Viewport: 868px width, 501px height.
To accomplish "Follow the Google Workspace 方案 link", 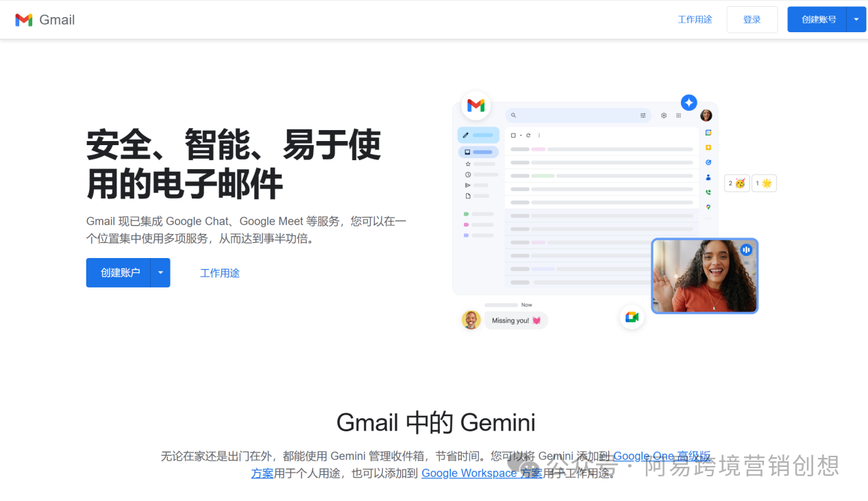I will (x=481, y=474).
